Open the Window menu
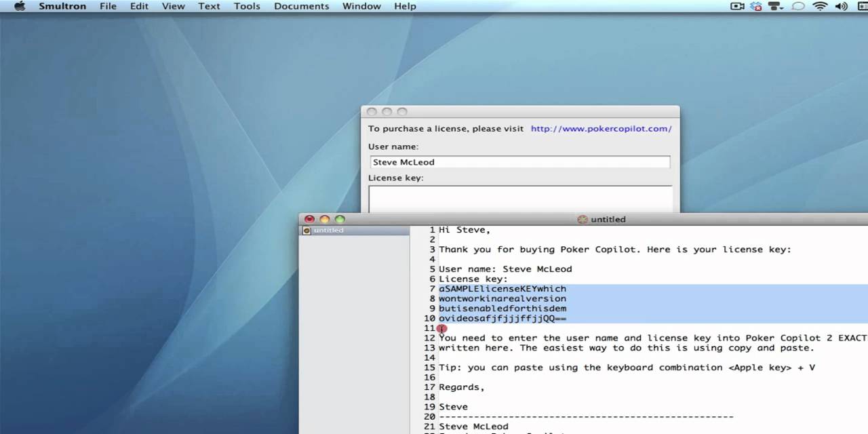The height and width of the screenshot is (434, 868). coord(361,6)
